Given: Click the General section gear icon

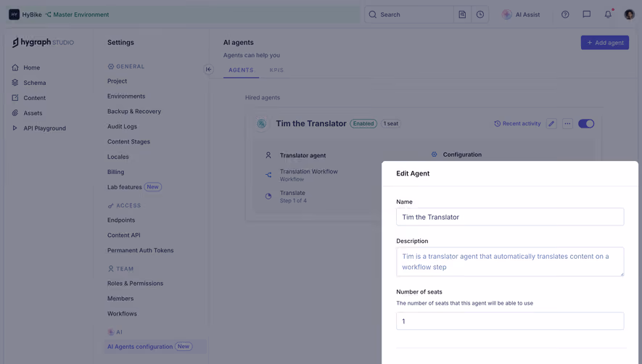Looking at the screenshot, I should 110,66.
